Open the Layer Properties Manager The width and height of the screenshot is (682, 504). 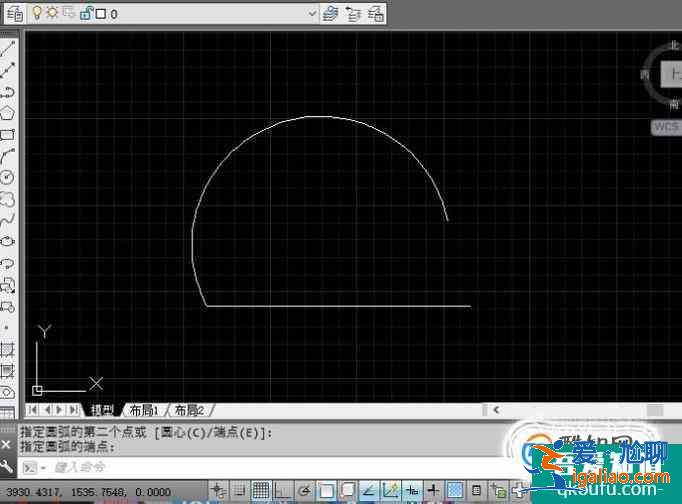[14, 14]
